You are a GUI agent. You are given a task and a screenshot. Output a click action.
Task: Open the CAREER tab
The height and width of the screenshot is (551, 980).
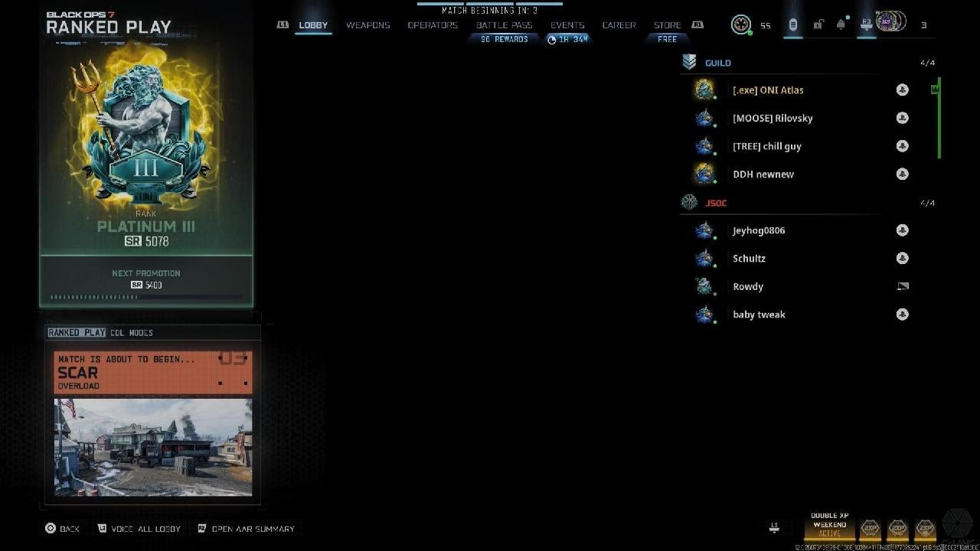pos(619,25)
